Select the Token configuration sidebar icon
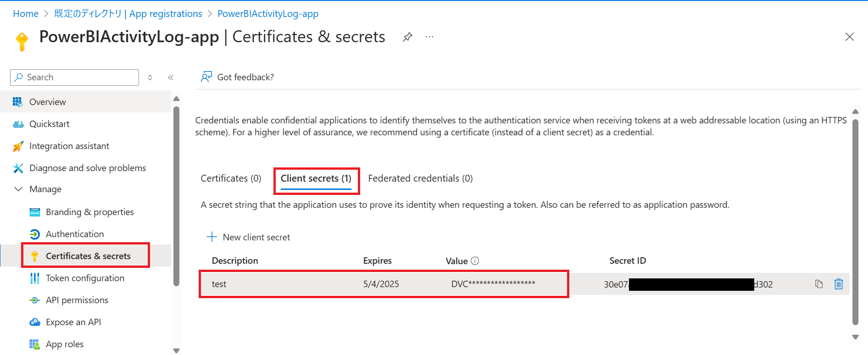 [x=34, y=278]
